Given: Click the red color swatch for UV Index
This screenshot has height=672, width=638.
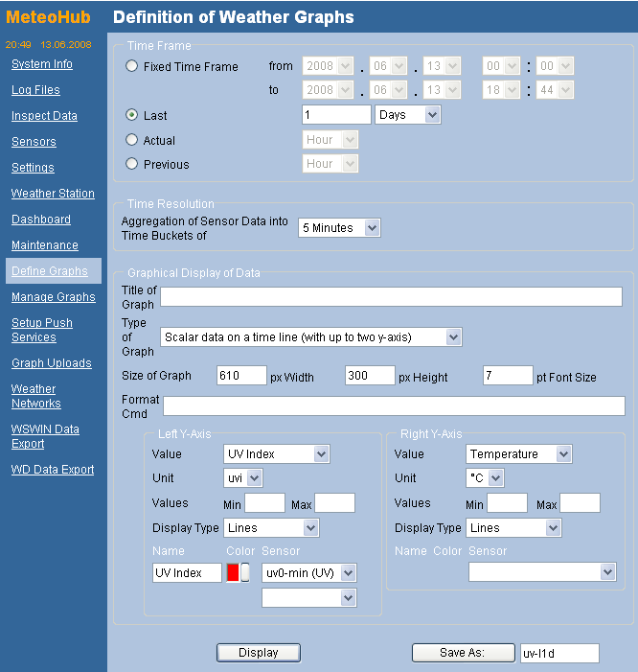Looking at the screenshot, I should point(233,572).
